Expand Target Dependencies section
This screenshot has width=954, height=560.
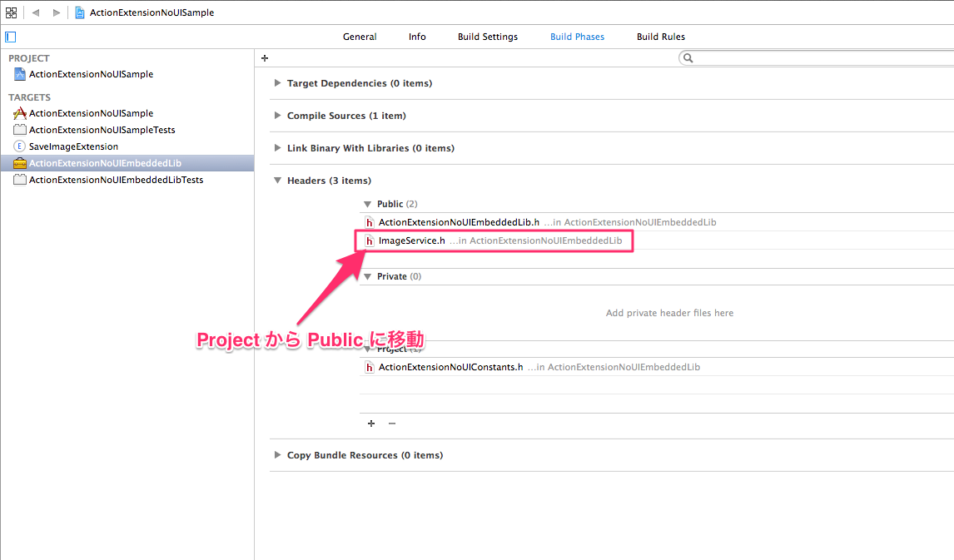click(277, 83)
